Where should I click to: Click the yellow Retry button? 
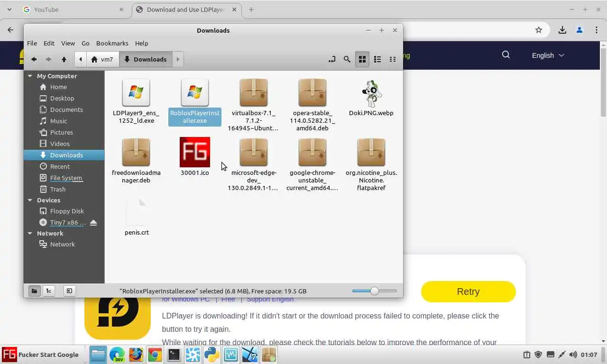[468, 291]
